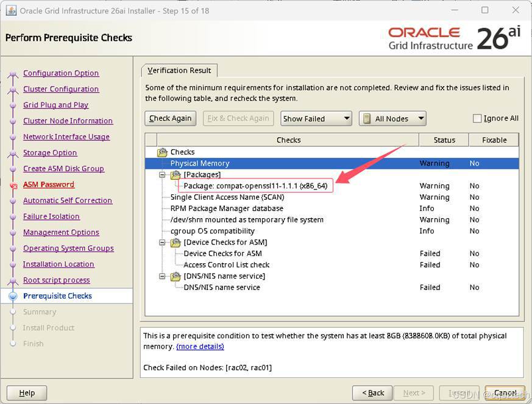The height and width of the screenshot is (404, 532).
Task: Collapse the [DNS/NIS name service] node
Action: point(162,277)
